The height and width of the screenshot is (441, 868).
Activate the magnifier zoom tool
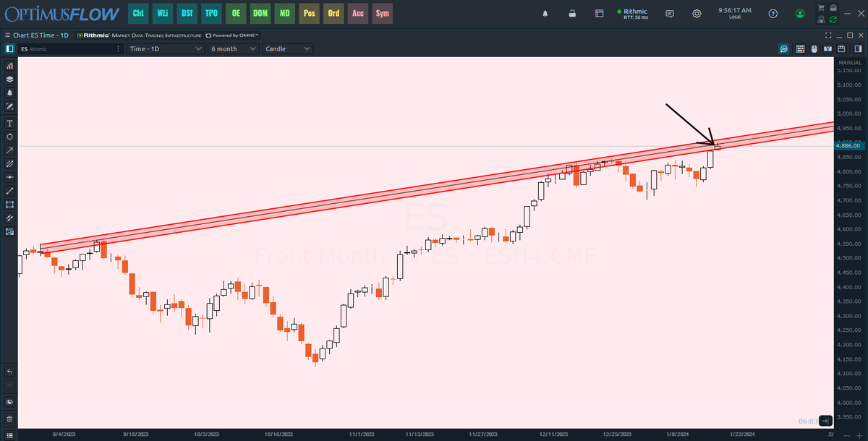[783, 48]
